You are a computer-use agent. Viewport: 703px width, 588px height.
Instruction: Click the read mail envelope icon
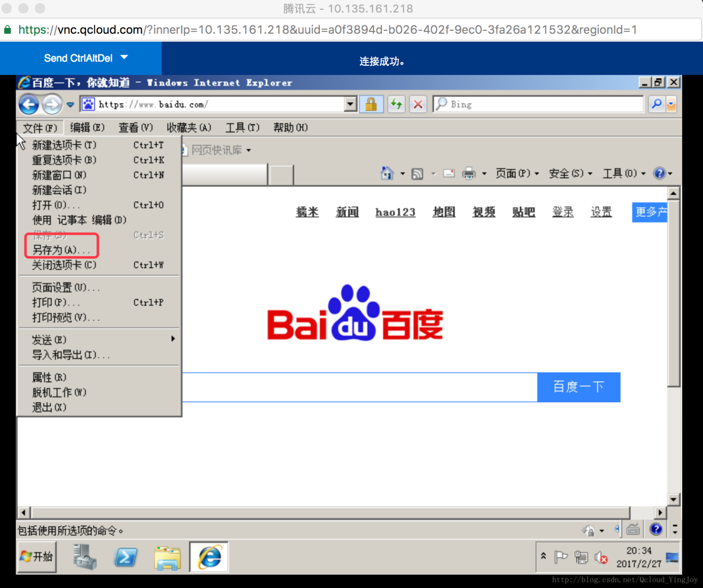tap(449, 174)
